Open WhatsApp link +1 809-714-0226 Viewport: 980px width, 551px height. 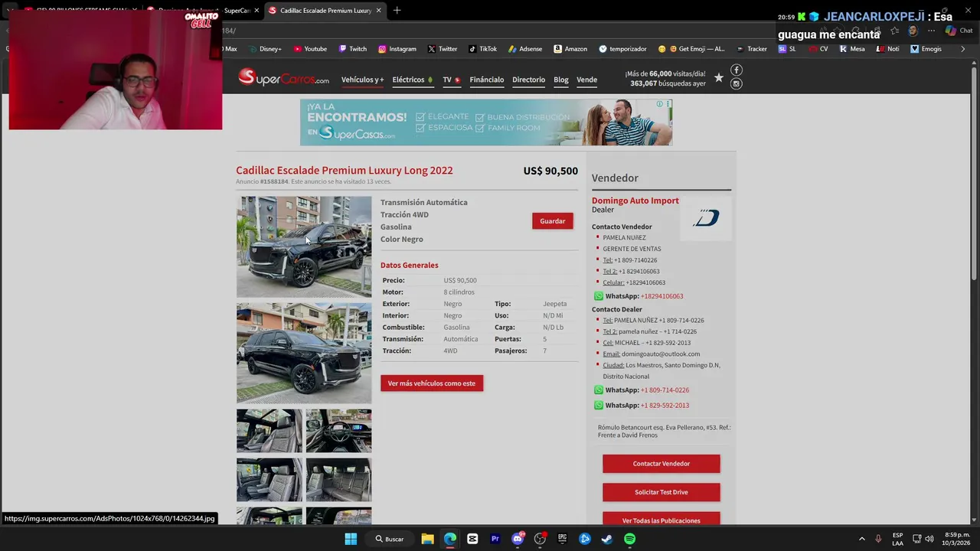[x=665, y=390]
